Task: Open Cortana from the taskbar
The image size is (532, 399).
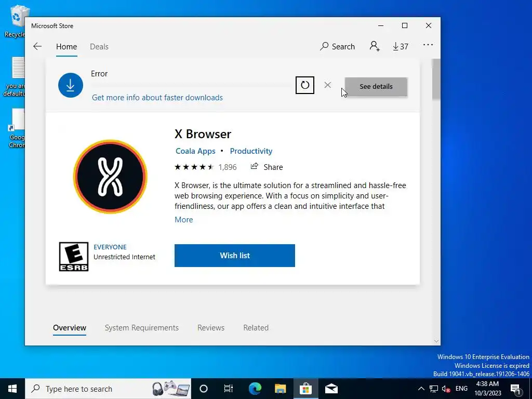Action: [x=204, y=389]
